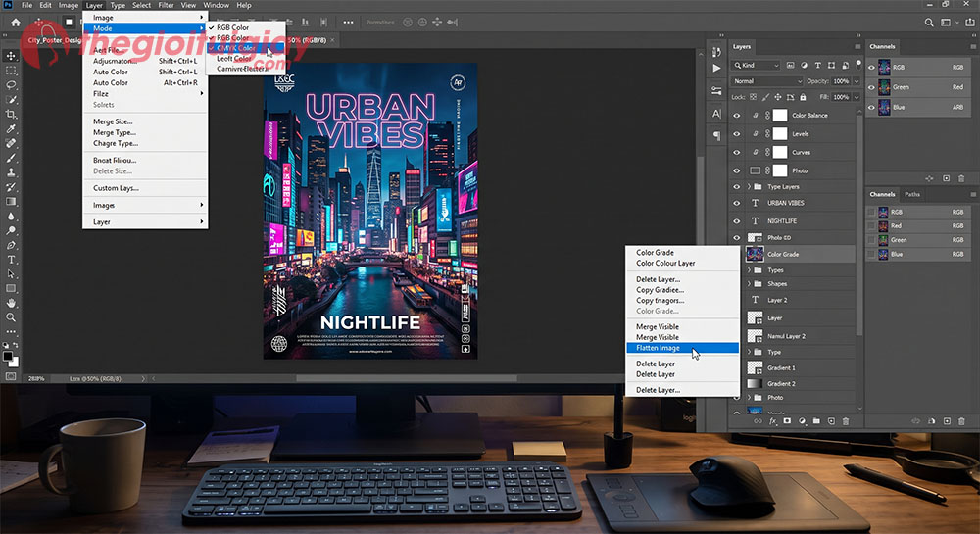Screen dimensions: 980x534
Task: Select the Horizontal Type tool
Action: pyautogui.click(x=11, y=260)
